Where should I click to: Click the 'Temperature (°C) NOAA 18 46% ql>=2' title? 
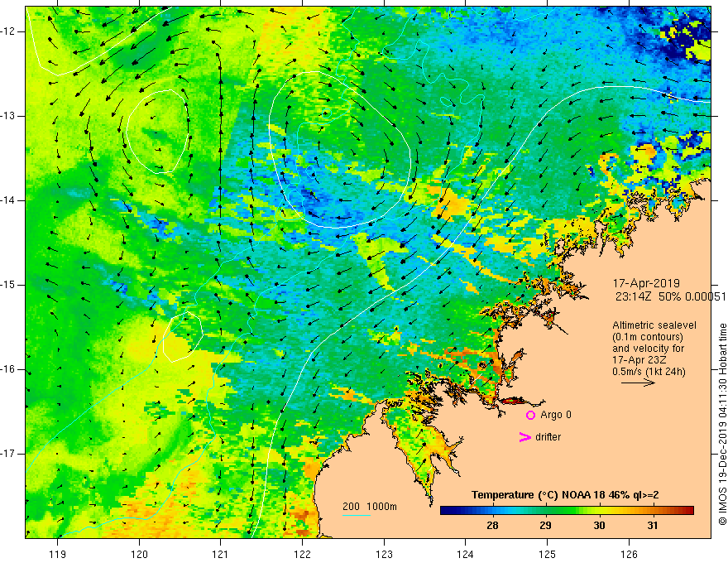(565, 495)
